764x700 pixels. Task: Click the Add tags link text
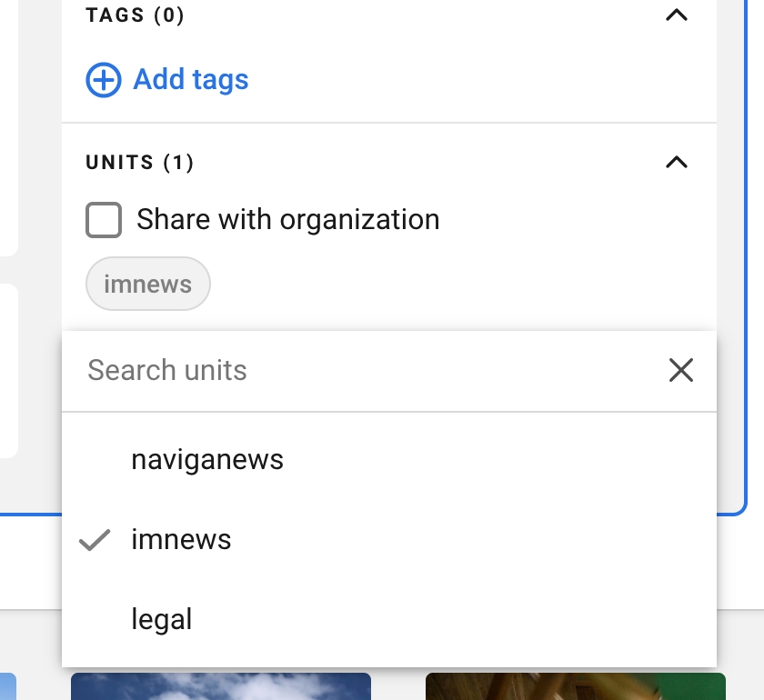point(191,80)
